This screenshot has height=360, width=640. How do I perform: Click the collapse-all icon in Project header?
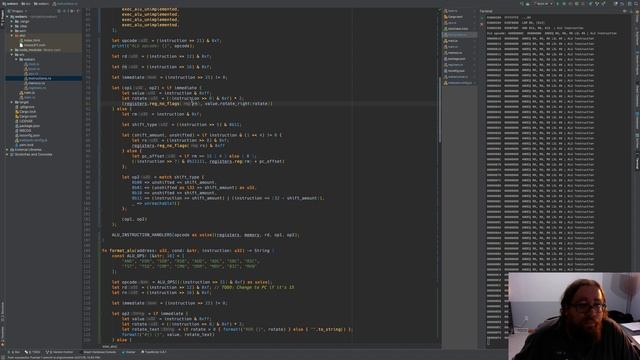[x=65, y=11]
